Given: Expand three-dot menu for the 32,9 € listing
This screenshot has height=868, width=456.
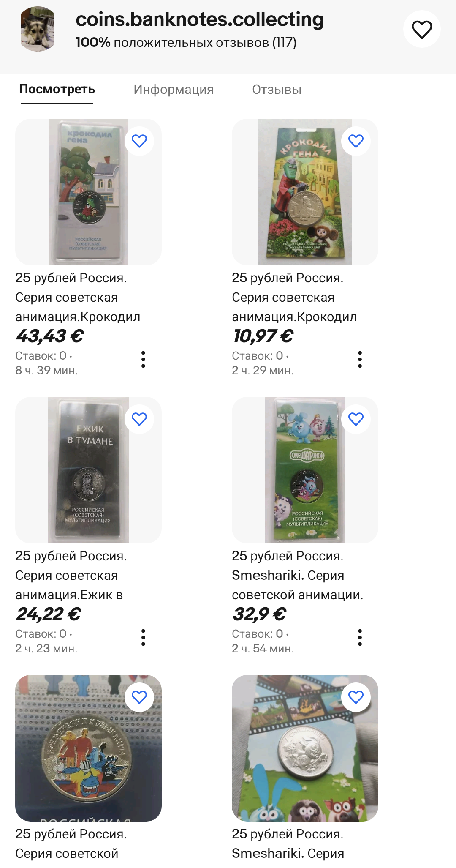Looking at the screenshot, I should point(360,638).
